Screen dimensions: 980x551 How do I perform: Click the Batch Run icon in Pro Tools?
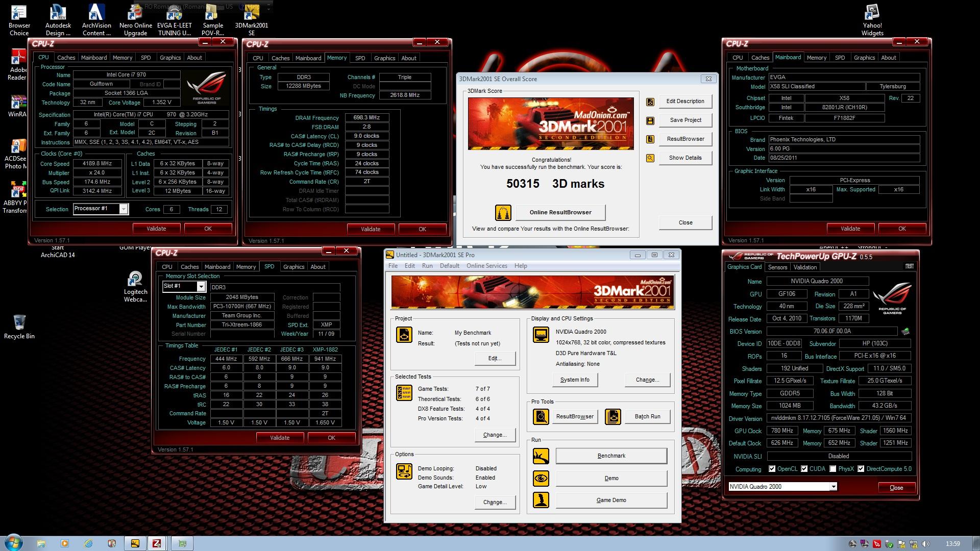click(x=612, y=416)
